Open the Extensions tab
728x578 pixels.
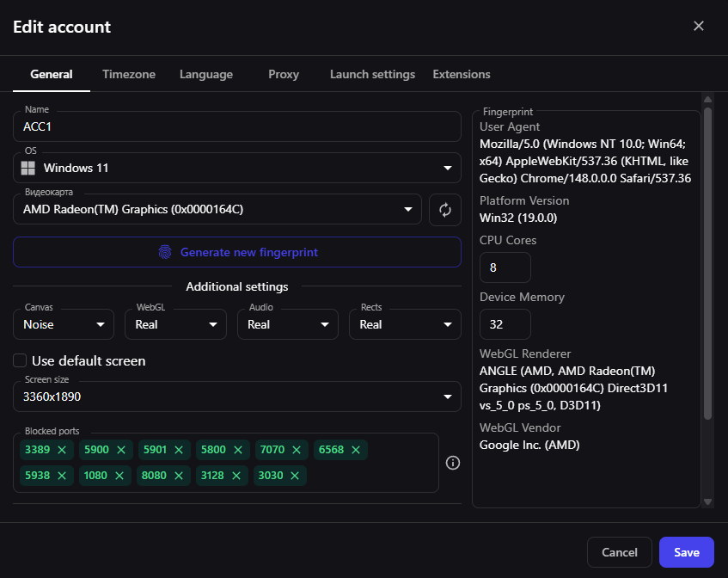[x=462, y=74]
